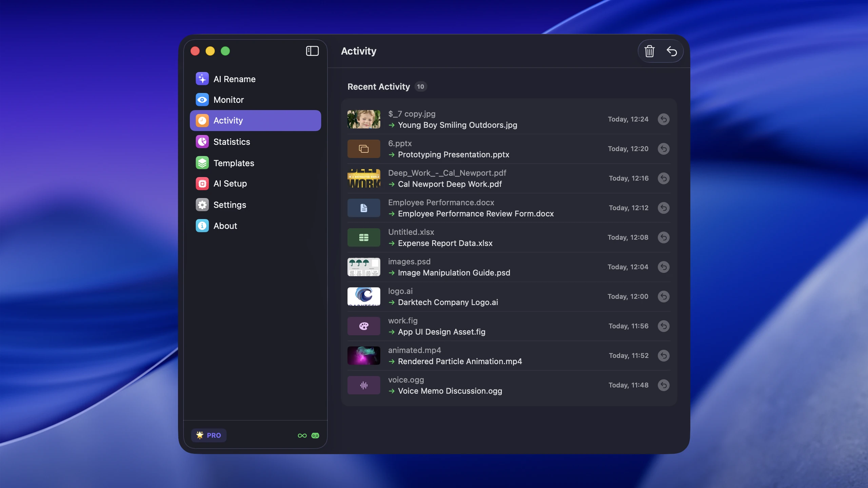Select Activity in the sidebar
This screenshot has height=488, width=868.
click(255, 120)
